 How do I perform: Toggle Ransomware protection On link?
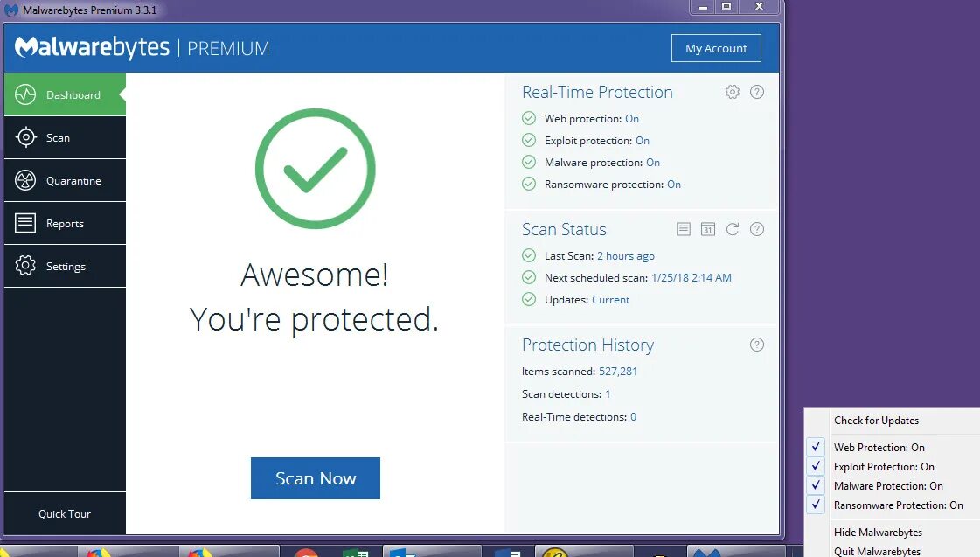pyautogui.click(x=674, y=185)
